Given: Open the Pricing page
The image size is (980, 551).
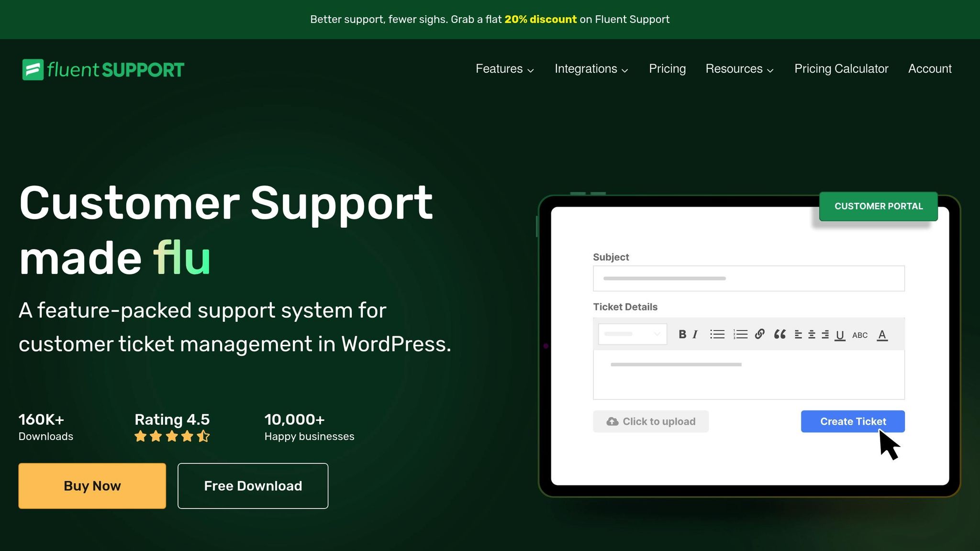Looking at the screenshot, I should 667,69.
